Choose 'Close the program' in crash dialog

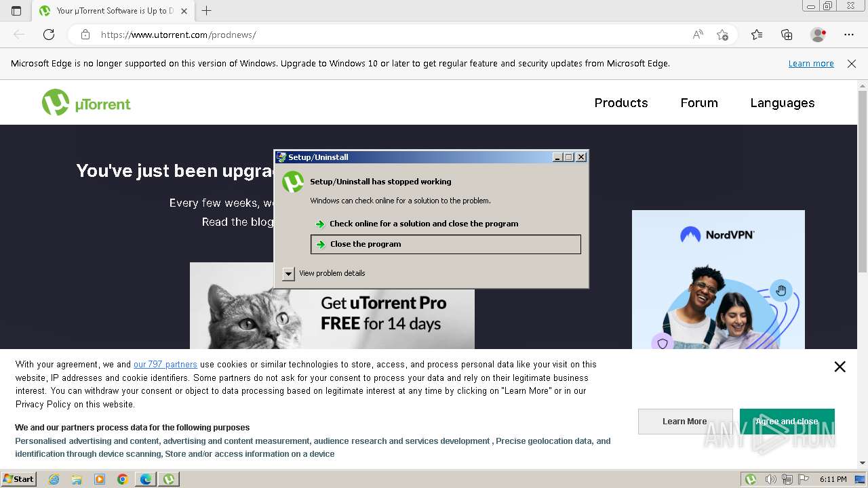pos(446,244)
